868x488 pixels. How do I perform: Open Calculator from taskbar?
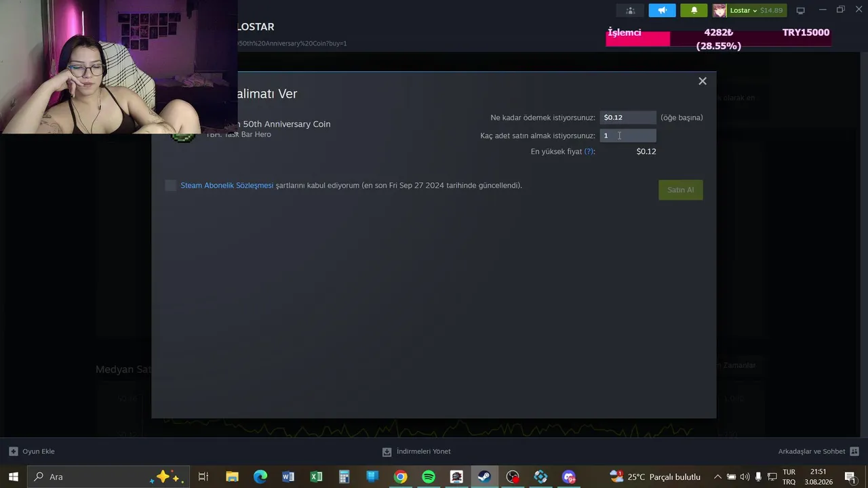pos(344,476)
